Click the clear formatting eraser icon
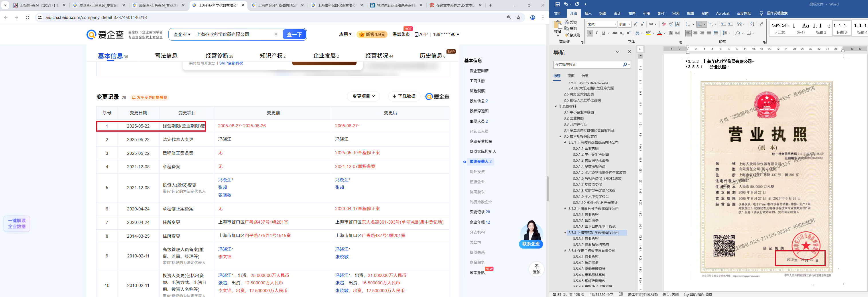Image resolution: width=868 pixels, height=297 pixels. pos(664,24)
